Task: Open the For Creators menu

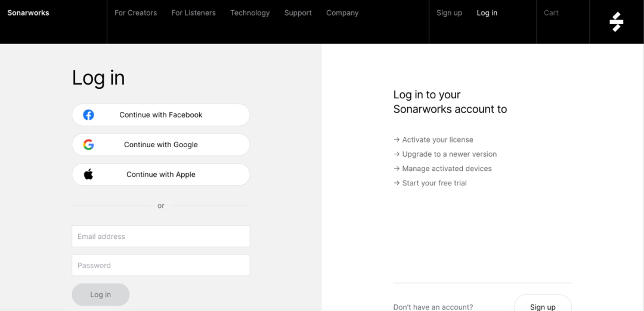Action: click(x=135, y=13)
